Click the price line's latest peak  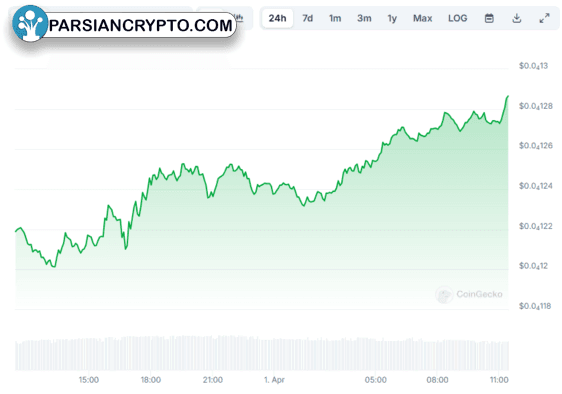tap(508, 96)
